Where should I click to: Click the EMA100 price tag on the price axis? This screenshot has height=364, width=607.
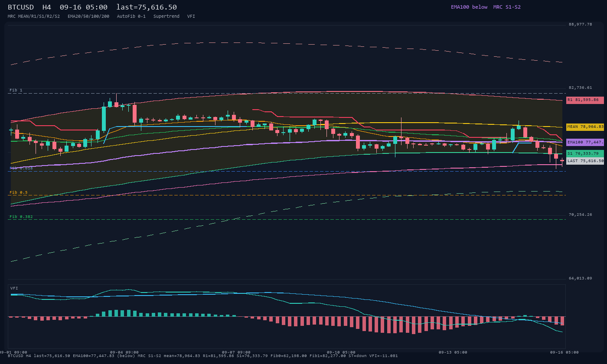(x=585, y=142)
